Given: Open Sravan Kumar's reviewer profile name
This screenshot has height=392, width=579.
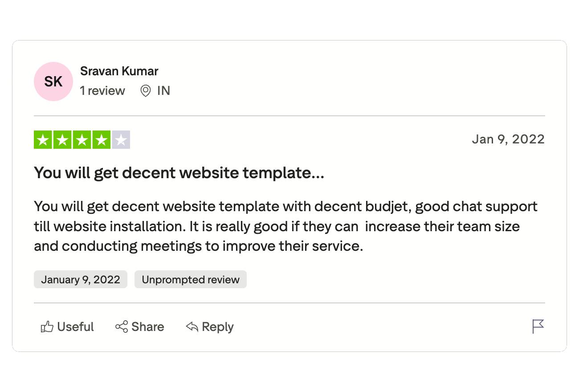Looking at the screenshot, I should tap(119, 71).
